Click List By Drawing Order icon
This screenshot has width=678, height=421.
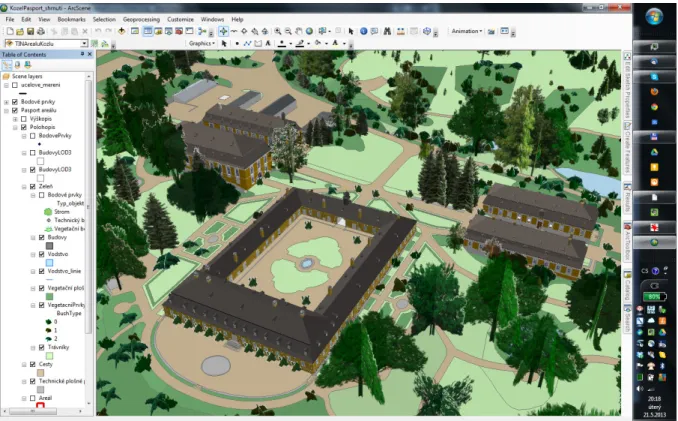[x=7, y=65]
